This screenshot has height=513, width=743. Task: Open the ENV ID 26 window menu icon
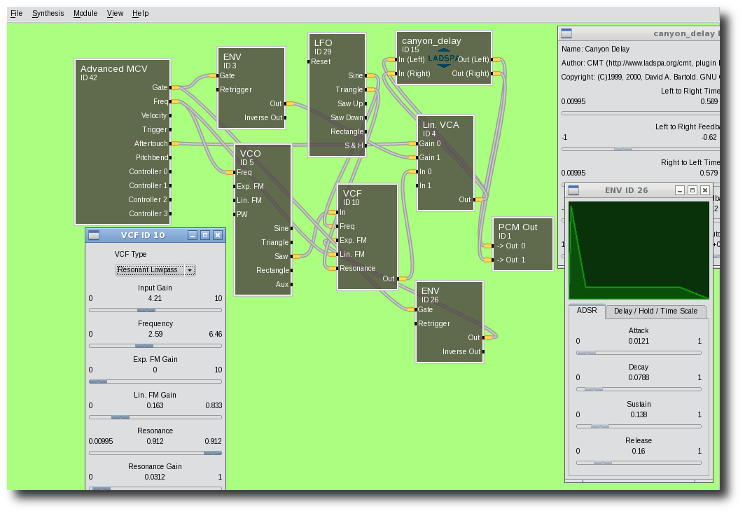[x=574, y=190]
